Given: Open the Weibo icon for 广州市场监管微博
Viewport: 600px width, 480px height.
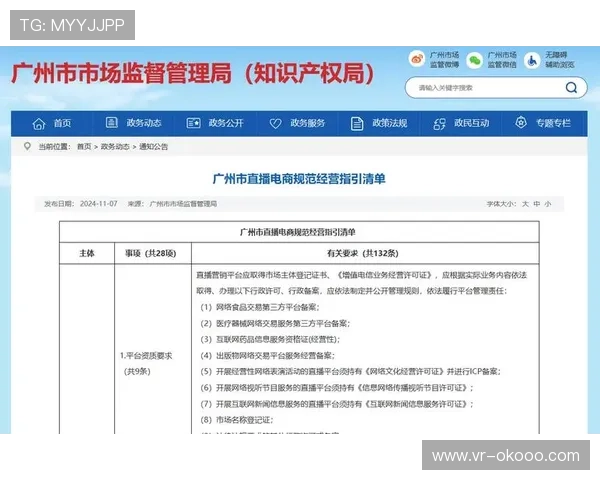Looking at the screenshot, I should click(x=417, y=59).
